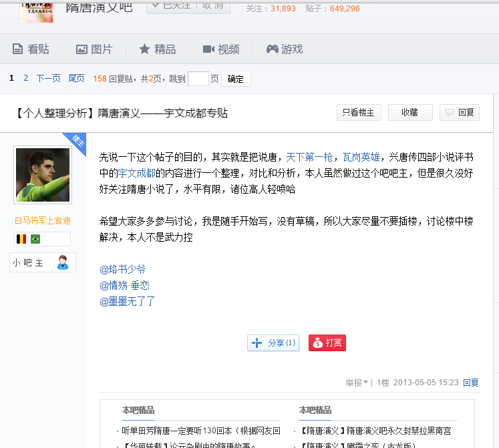Click the 分享 share plus button
The image size is (499, 448).
273,343
